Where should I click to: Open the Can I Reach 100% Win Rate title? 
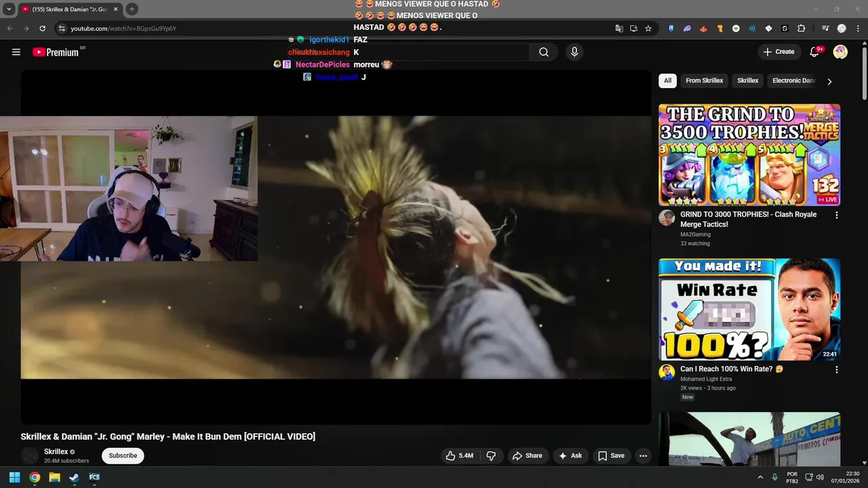click(732, 369)
